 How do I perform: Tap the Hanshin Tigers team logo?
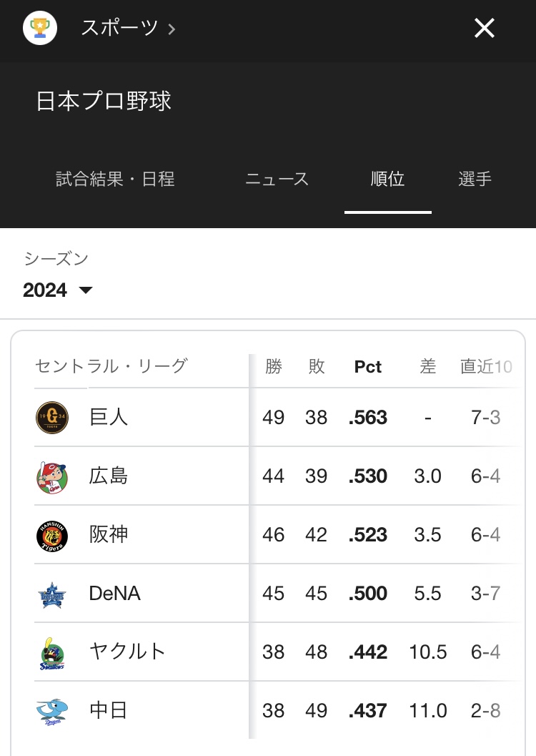click(52, 535)
